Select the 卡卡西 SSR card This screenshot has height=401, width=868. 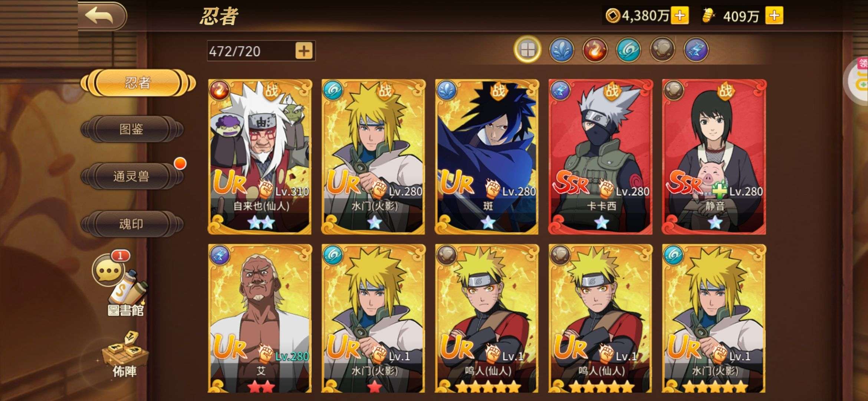(x=600, y=157)
